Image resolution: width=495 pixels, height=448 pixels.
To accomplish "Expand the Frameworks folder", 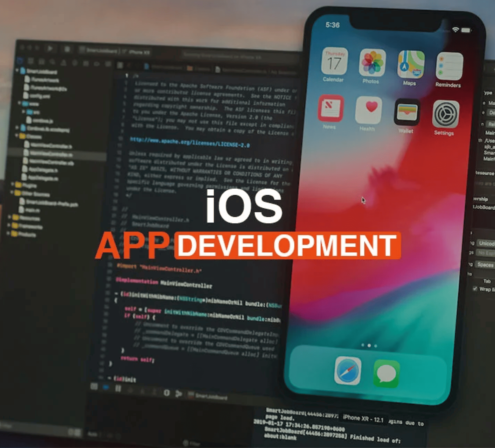I will point(9,225).
